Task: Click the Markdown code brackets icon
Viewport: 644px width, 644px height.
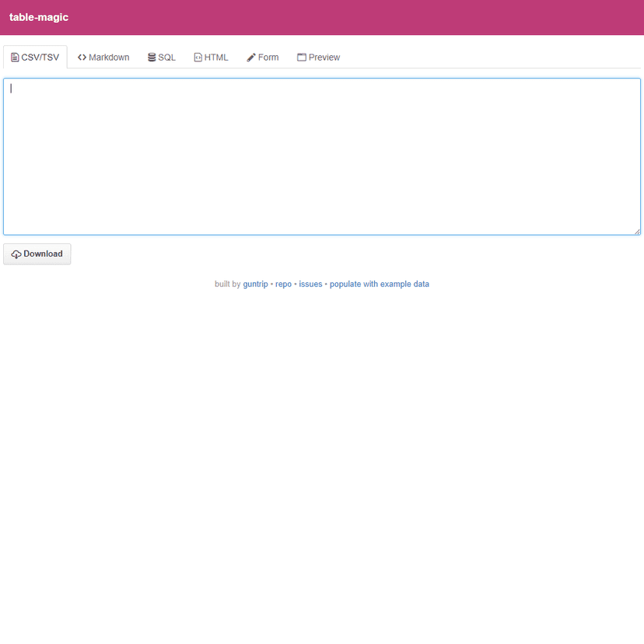Action: coord(82,58)
